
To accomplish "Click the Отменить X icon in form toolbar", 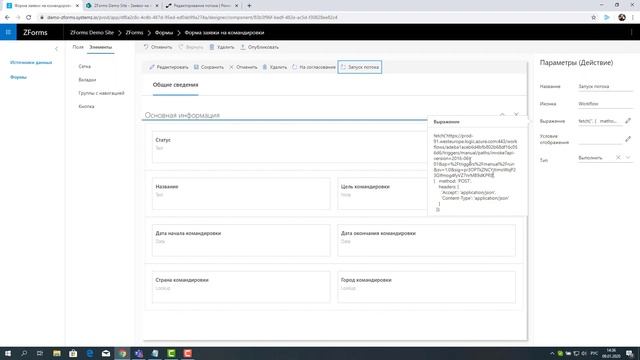I will coord(231,67).
